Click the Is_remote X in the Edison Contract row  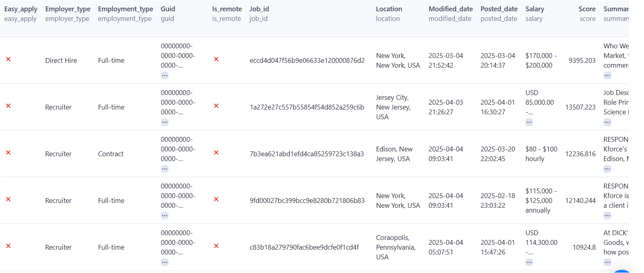[216, 153]
